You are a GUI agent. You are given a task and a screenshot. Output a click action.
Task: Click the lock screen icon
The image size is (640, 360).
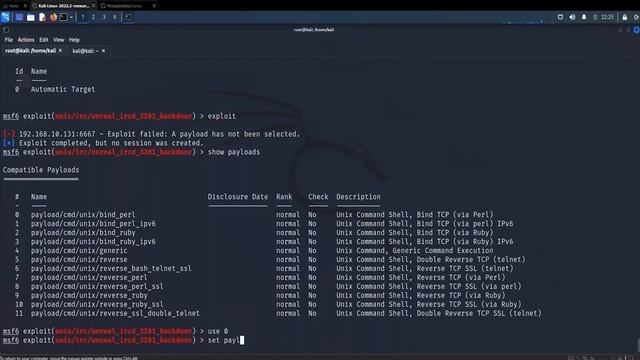coord(625,17)
